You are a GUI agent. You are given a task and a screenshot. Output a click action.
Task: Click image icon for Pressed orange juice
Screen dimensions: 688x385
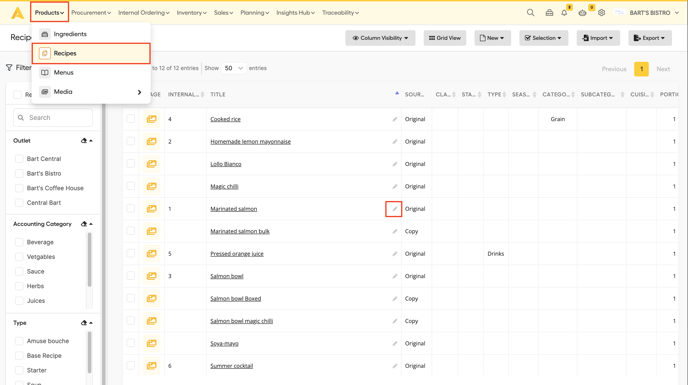coord(151,253)
